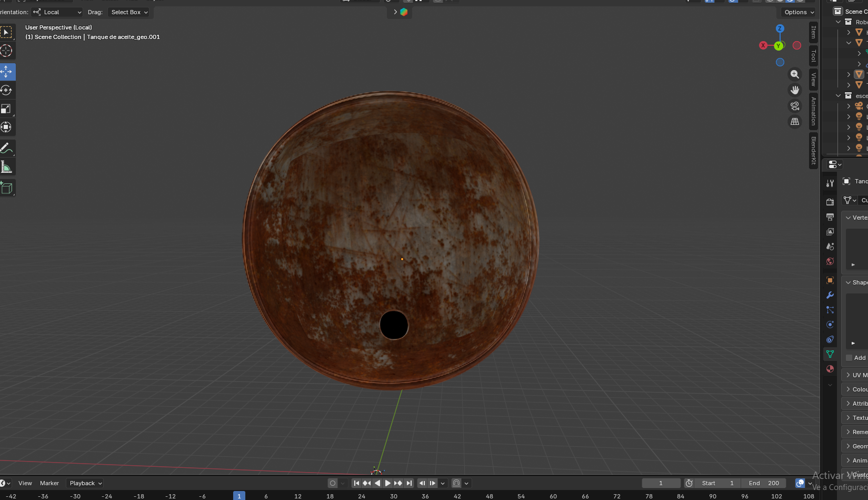The image size is (868, 500).
Task: Pick the Annotate pencil tool
Action: point(6,149)
